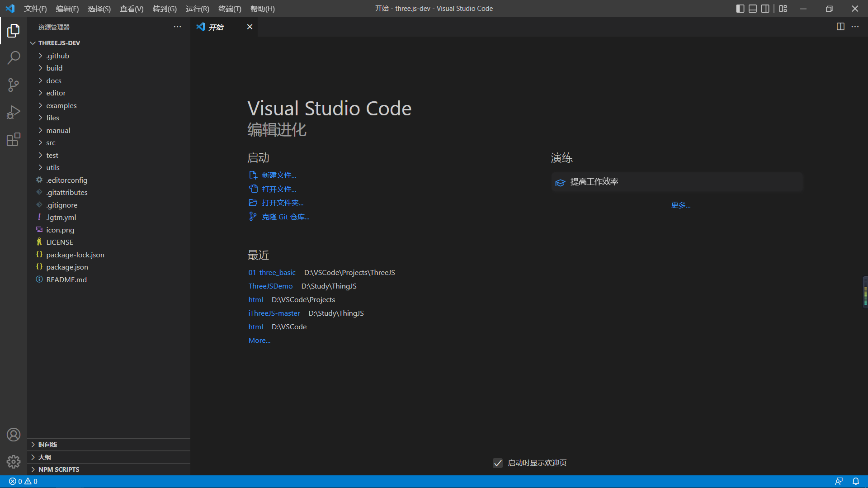
Task: Open the 提高工作效率 walkthrough
Action: click(677, 182)
